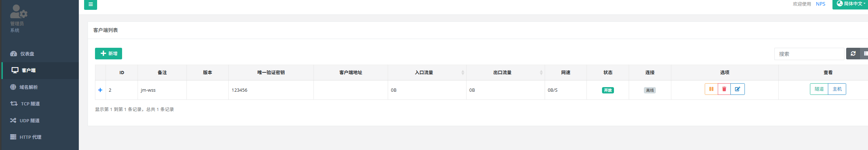Viewport: 868px width, 150px height.
Task: Click the 主机 view button
Action: click(x=837, y=89)
